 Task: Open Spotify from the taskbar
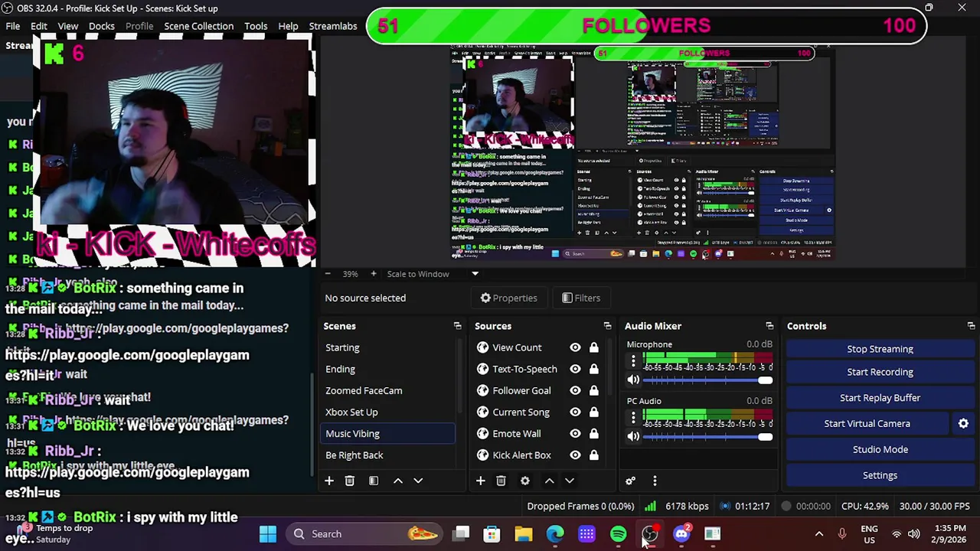tap(618, 534)
